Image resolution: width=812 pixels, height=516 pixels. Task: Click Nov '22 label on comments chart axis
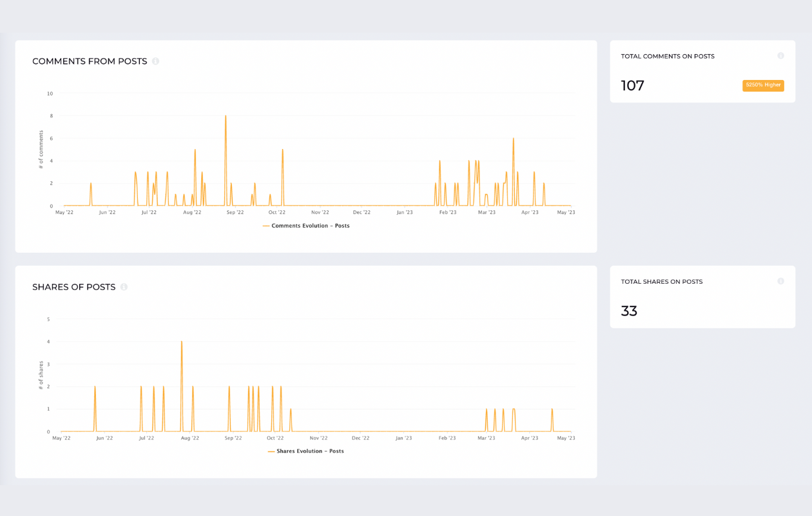(x=320, y=212)
